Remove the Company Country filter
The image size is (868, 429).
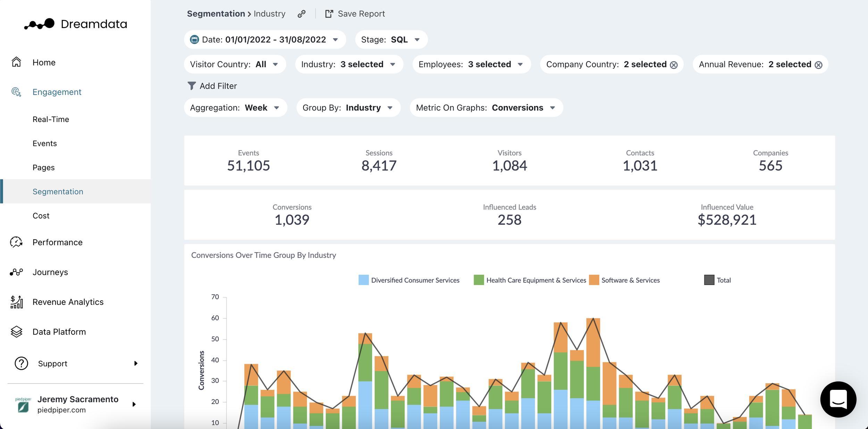pos(673,65)
